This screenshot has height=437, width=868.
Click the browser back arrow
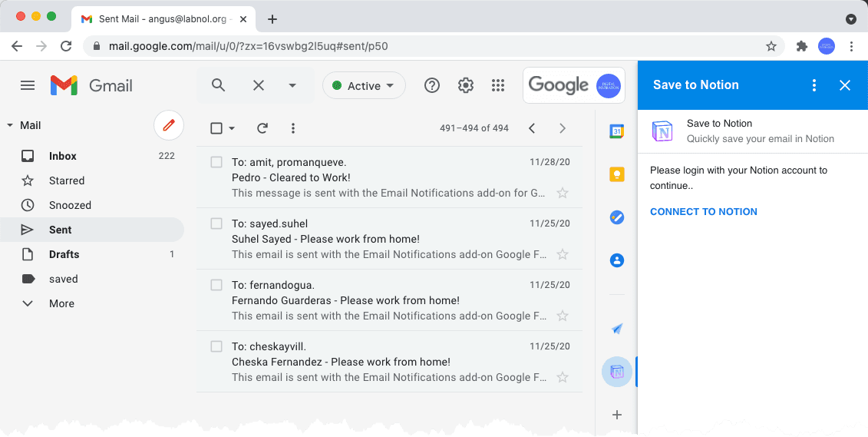(x=17, y=46)
